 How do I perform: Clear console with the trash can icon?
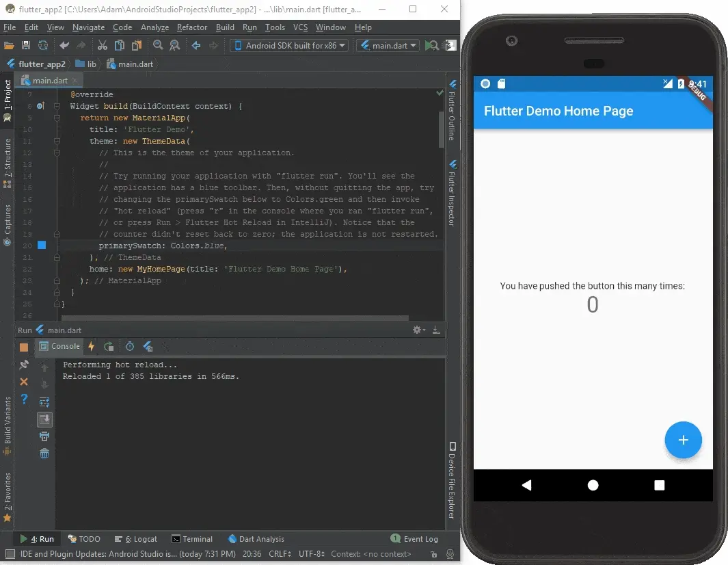tap(44, 454)
